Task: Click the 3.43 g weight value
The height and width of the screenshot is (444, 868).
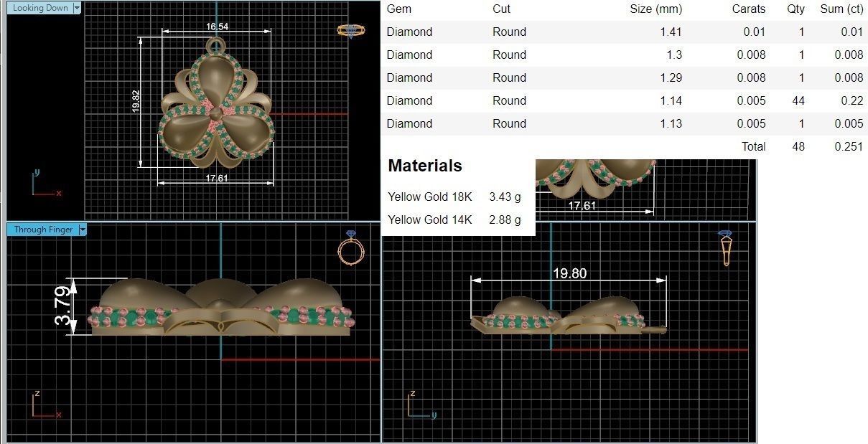Action: click(505, 197)
